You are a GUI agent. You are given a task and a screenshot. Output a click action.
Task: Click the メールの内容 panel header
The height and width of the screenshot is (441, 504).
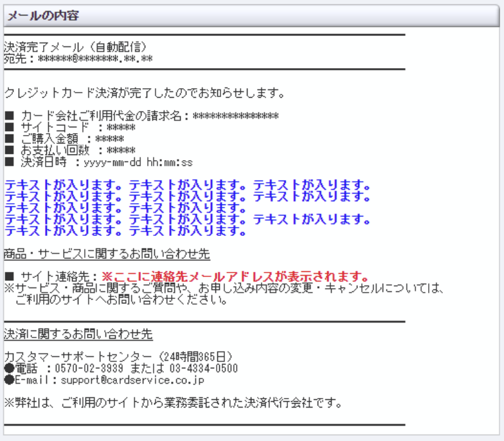click(251, 15)
